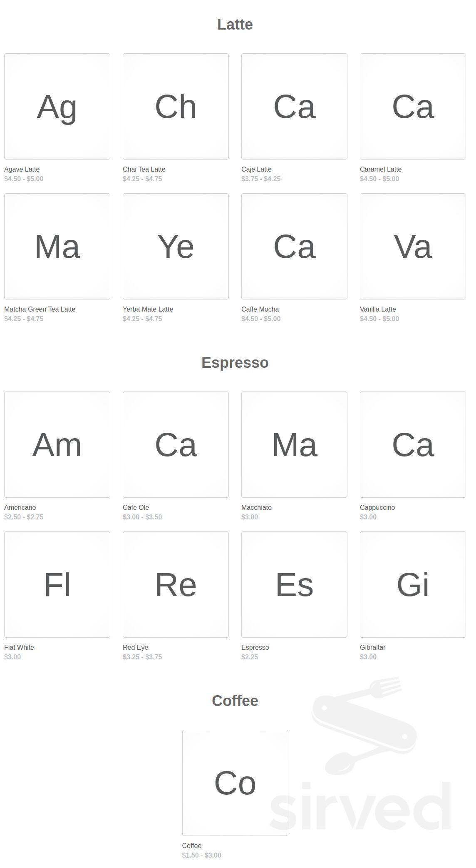This screenshot has height=868, width=476.
Task: Click the Espresso section heading
Action: [235, 362]
